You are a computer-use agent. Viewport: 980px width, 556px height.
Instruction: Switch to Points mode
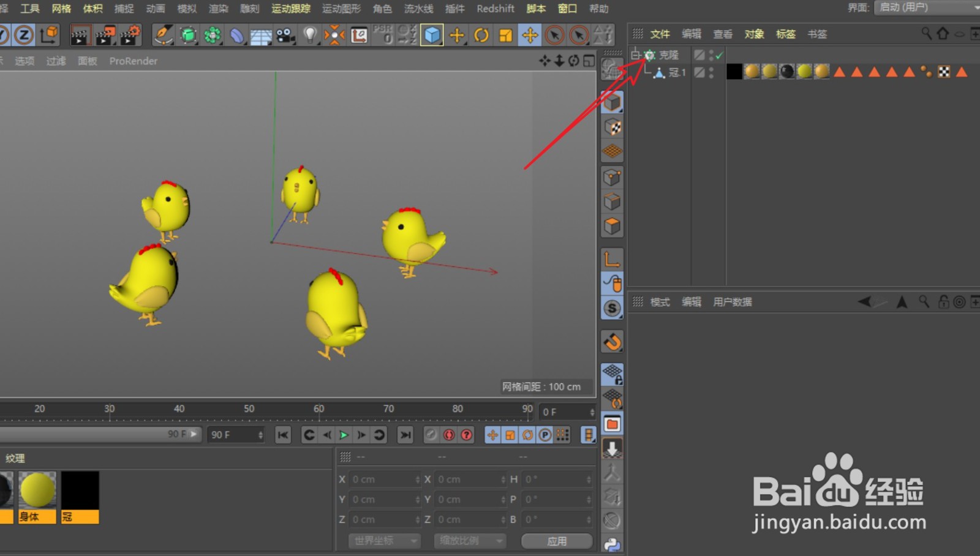click(612, 178)
